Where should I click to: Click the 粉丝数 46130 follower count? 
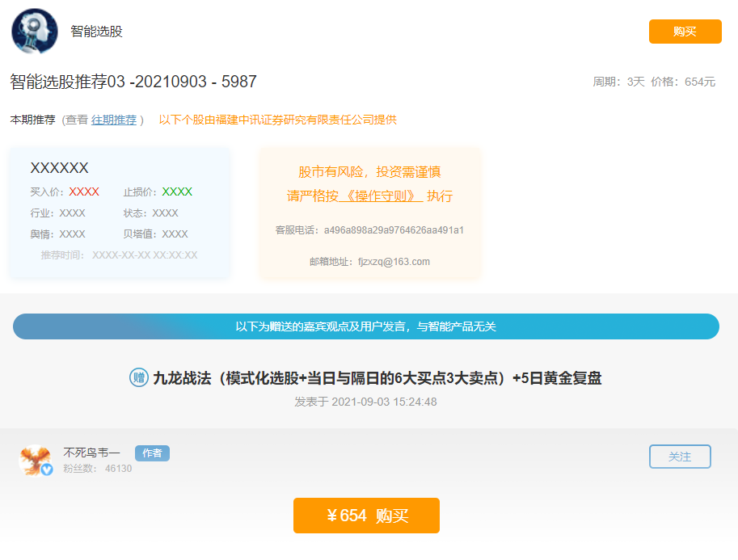97,469
